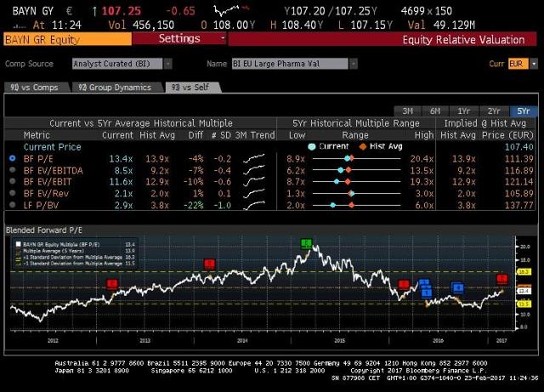The image size is (544, 392).
Task: Click the +1 Standard Deviation legend entry
Action: coord(72,258)
